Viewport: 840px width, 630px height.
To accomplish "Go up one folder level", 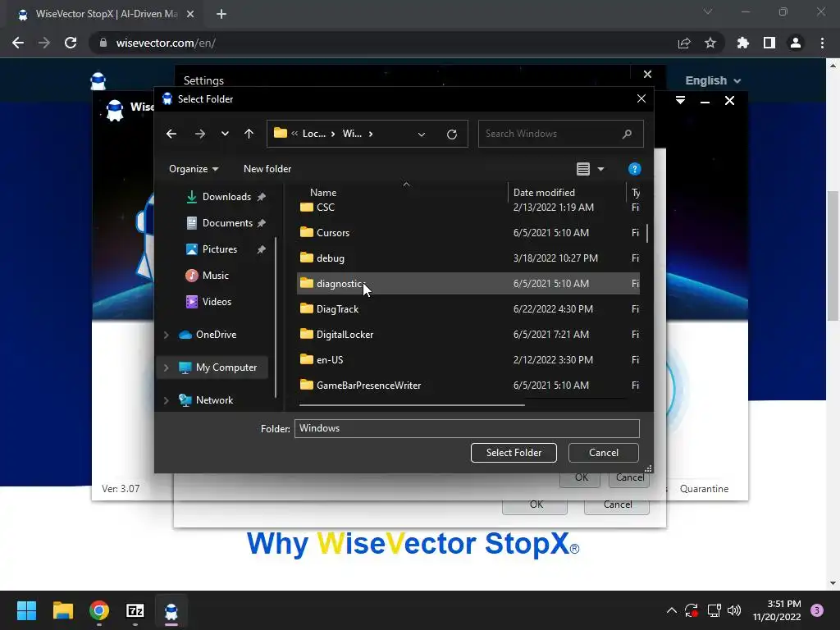I will point(249,134).
